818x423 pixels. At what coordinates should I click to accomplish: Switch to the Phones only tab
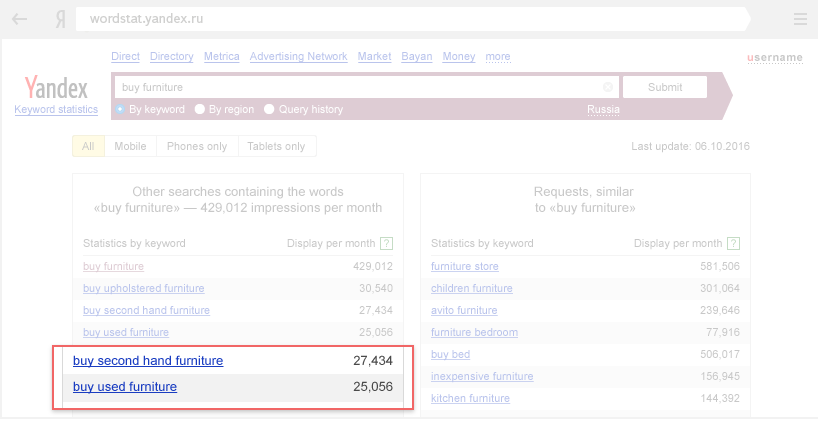[x=197, y=146]
